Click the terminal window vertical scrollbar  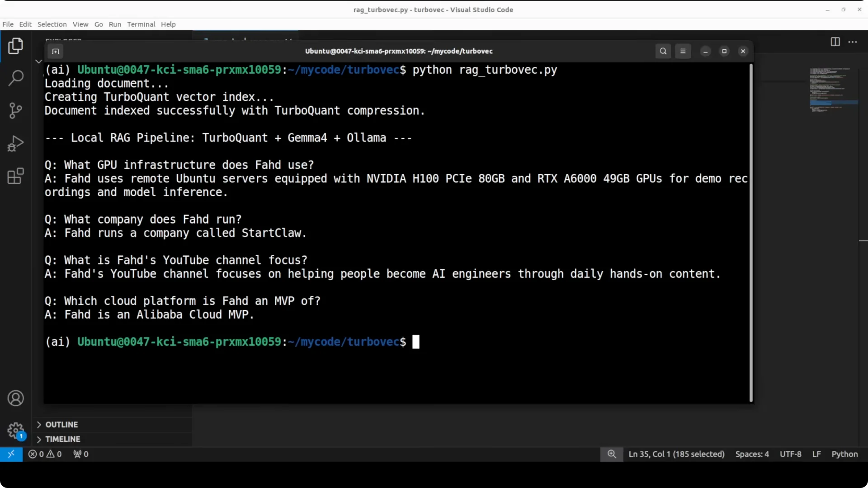click(x=751, y=232)
